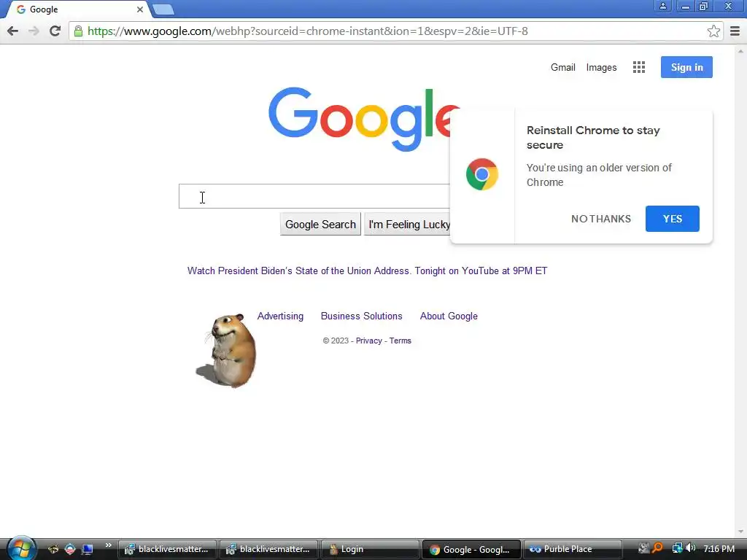Accept reinstall with the YES button
This screenshot has width=747, height=560.
[x=672, y=219]
